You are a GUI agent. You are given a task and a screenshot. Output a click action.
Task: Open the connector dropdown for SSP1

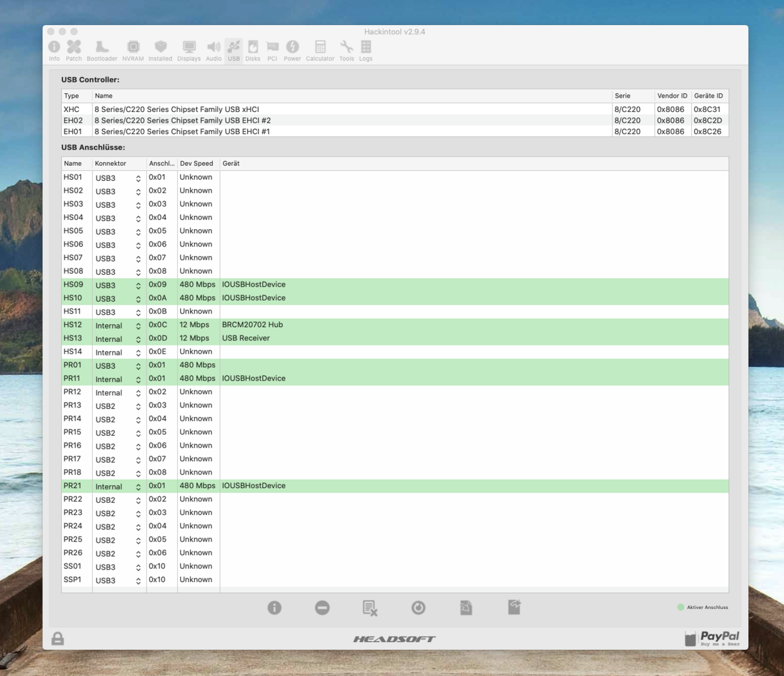118,581
